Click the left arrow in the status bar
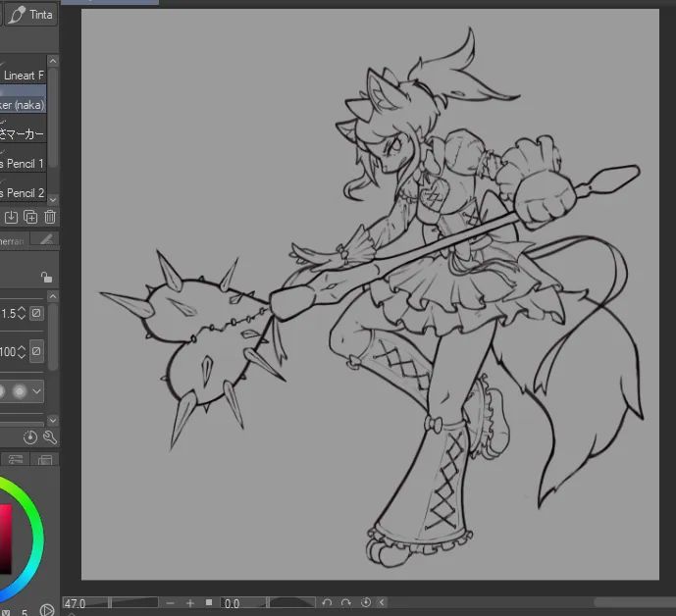Viewport: 676px width, 616px height. point(382,602)
